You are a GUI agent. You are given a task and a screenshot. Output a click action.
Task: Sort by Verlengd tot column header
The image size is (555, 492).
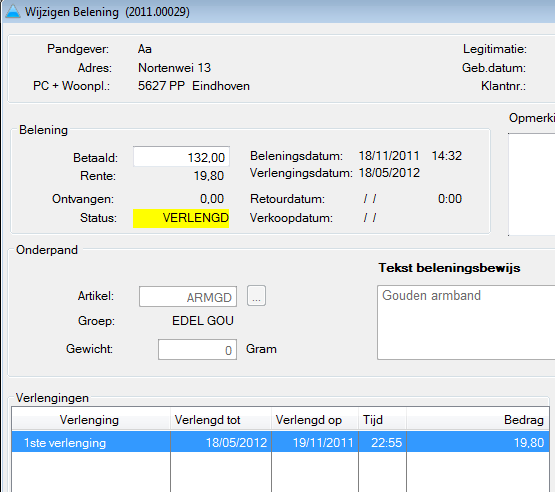pyautogui.click(x=221, y=420)
